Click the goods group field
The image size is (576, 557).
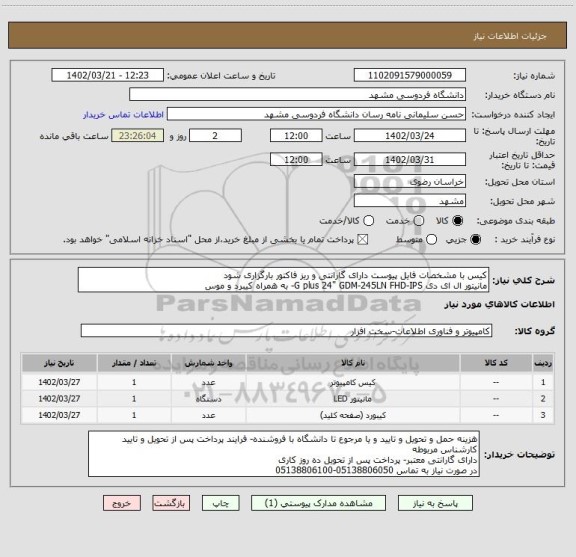point(286,331)
